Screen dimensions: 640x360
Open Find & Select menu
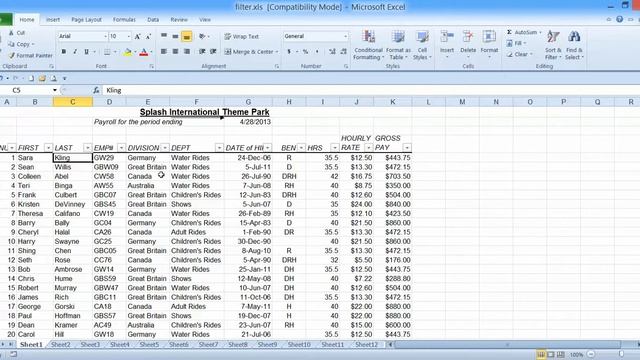click(x=574, y=45)
